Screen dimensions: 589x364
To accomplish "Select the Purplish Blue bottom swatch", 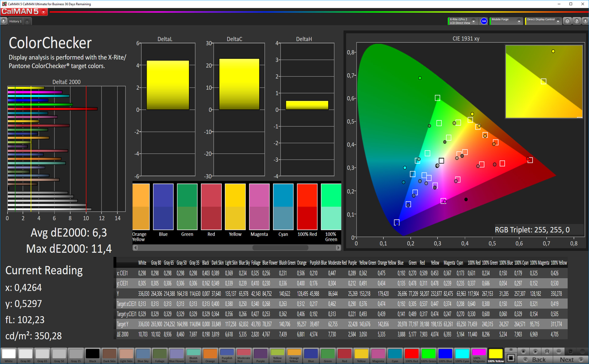I will (x=227, y=355).
